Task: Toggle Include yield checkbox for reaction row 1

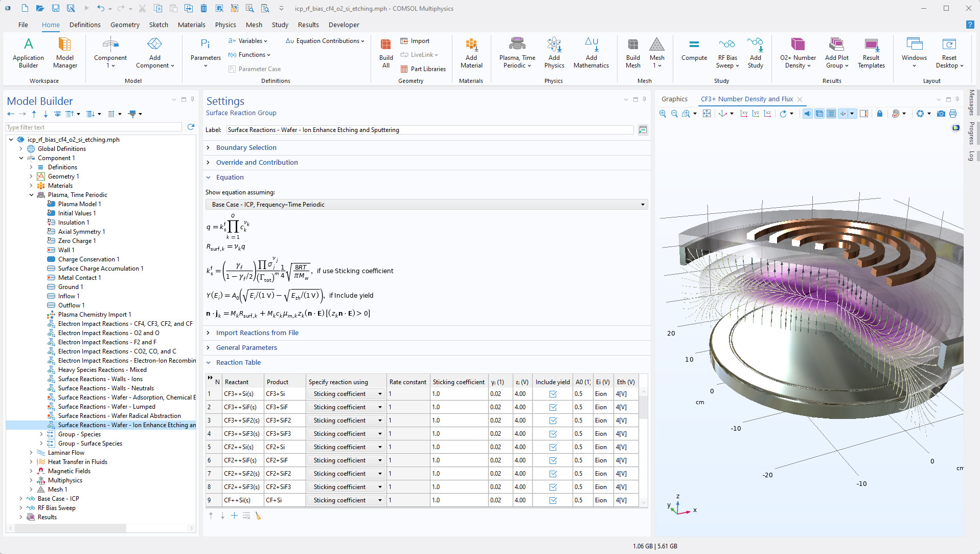Action: 553,394
